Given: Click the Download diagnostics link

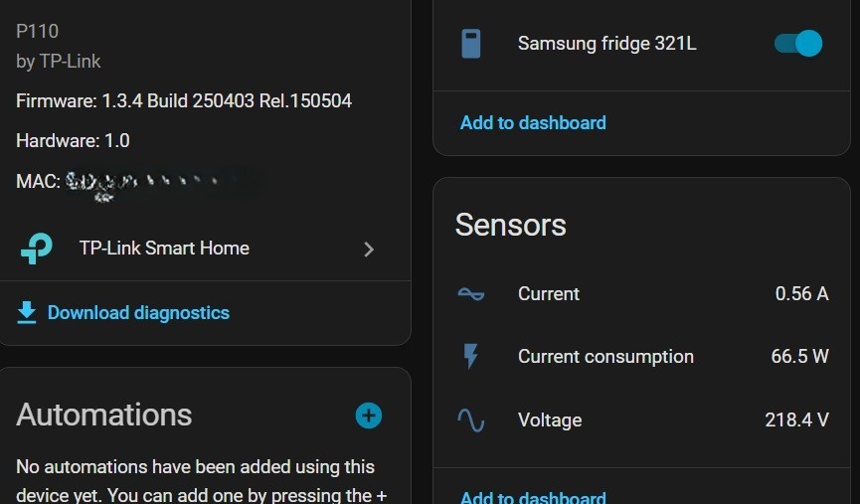Looking at the screenshot, I should (x=138, y=313).
